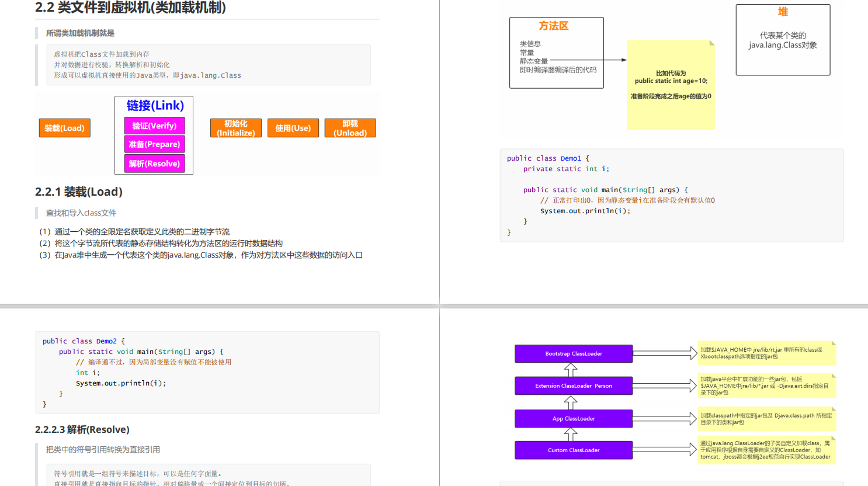Click 类信息 in the 方法区 box
The image size is (868, 486).
[530, 44]
